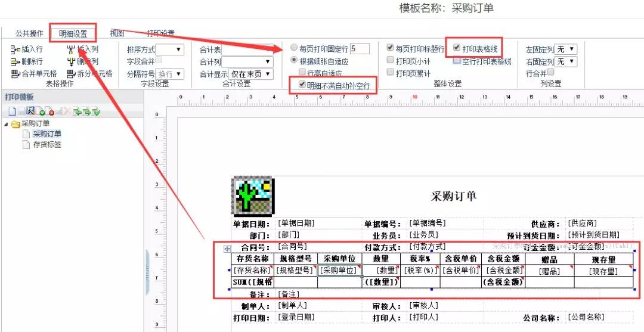644x332 pixels.
Task: Click the [供应商] field on template
Action: (582, 224)
